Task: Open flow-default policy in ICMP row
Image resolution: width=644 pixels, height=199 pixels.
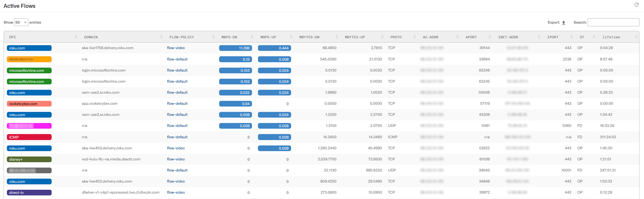Action: pyautogui.click(x=177, y=137)
